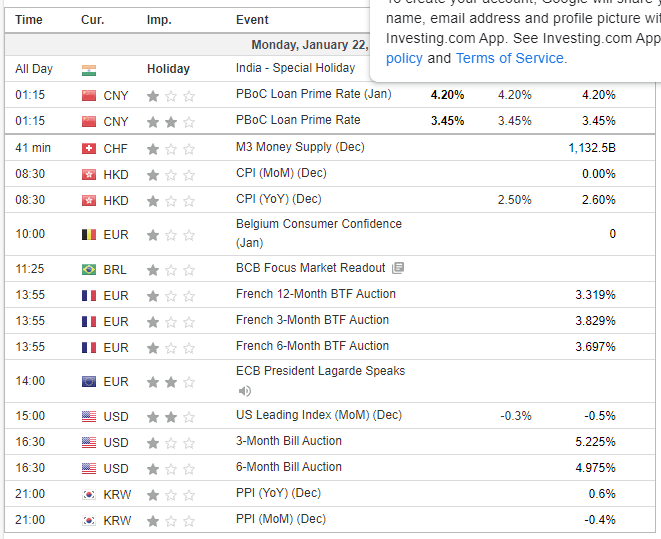Click the Event column header
The width and height of the screenshot is (661, 539).
(252, 20)
